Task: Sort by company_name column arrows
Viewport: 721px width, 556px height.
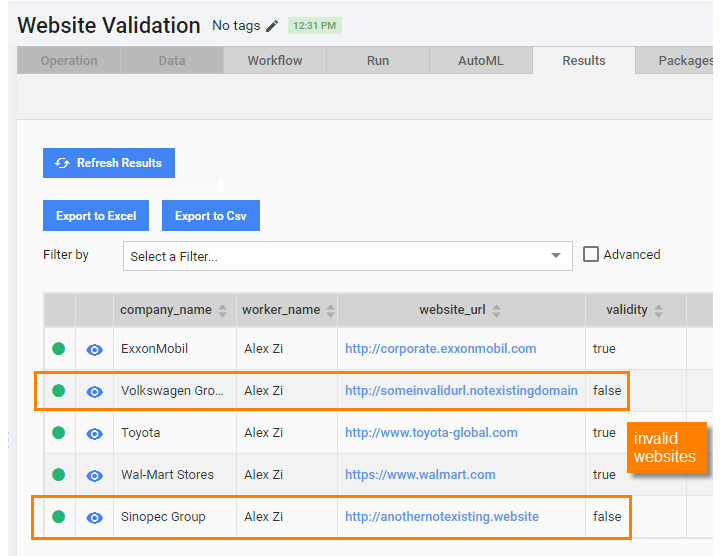Action: [x=223, y=311]
